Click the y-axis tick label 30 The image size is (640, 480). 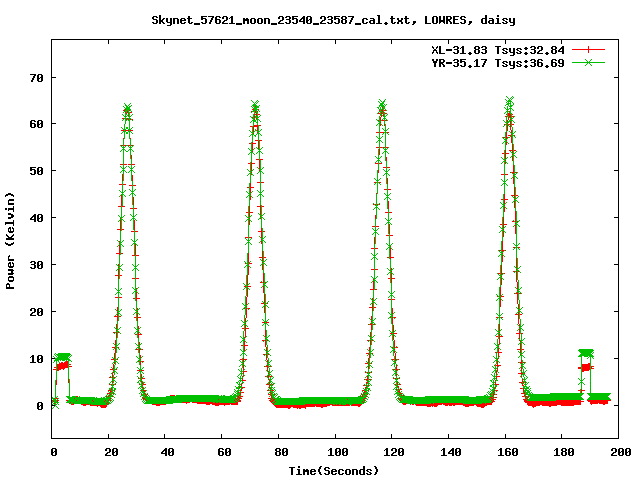36,265
